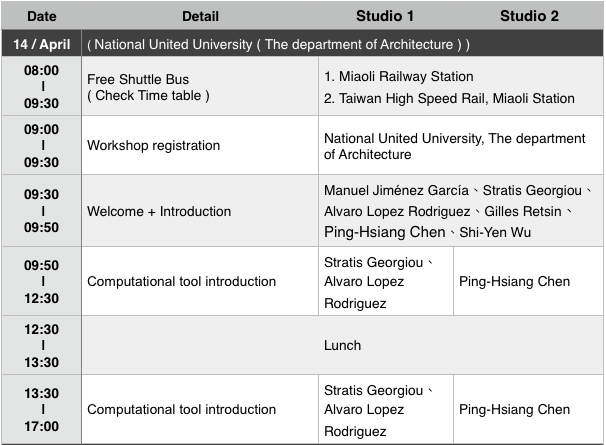Click the 'Studio 2' column header
Image resolution: width=606 pixels, height=445 pixels.
529,16
